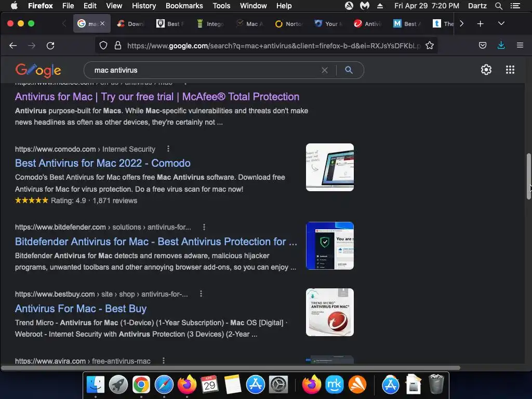Click the Fri Apr 29 7:20 PM clock
The image size is (532, 399).
tap(427, 6)
